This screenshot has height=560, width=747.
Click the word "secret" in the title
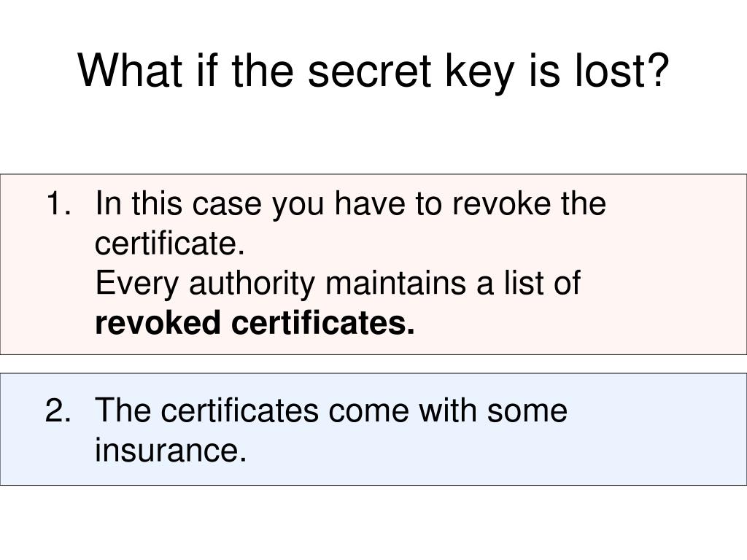pos(369,72)
